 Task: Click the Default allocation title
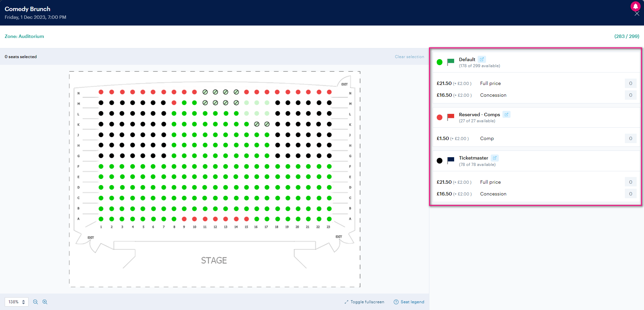pyautogui.click(x=467, y=59)
